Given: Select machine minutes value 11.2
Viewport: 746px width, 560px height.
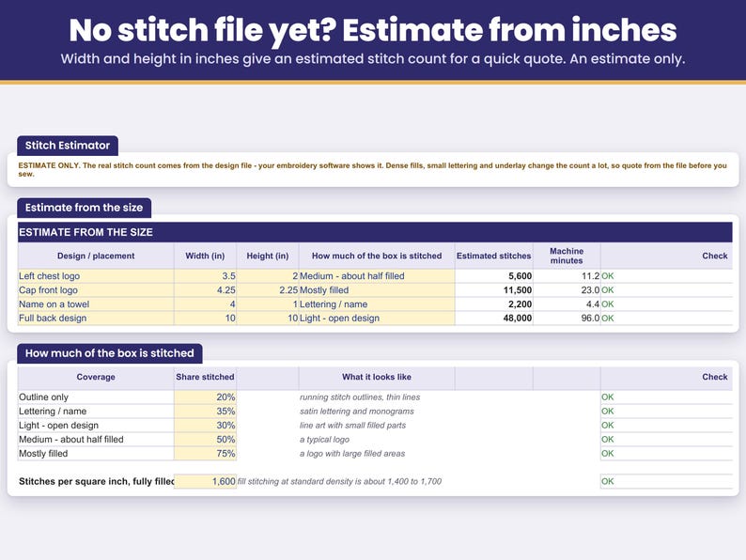Looking at the screenshot, I should (567, 276).
